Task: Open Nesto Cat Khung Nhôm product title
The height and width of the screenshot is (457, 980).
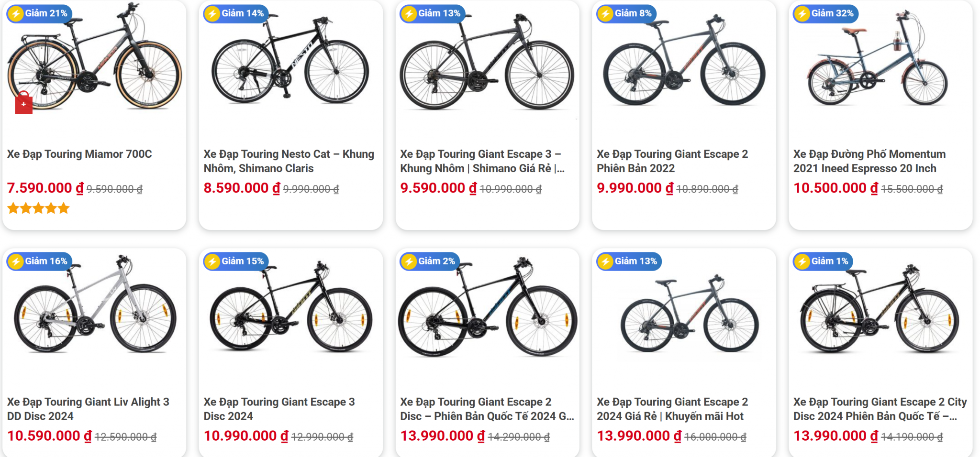Action: [x=289, y=161]
